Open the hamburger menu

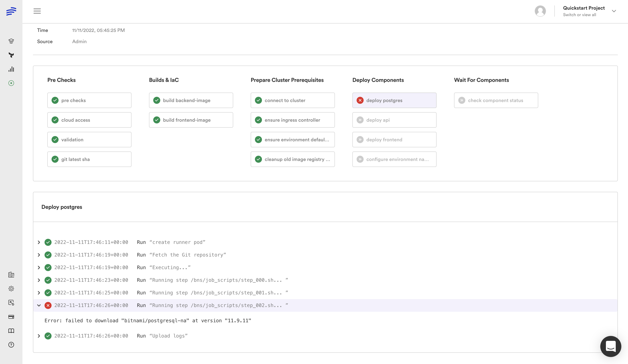coord(37,11)
